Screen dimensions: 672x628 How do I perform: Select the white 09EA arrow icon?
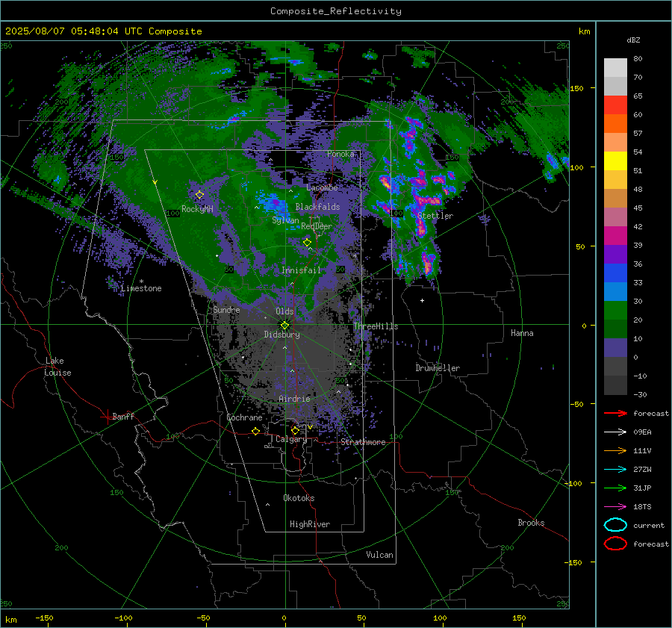coord(615,432)
